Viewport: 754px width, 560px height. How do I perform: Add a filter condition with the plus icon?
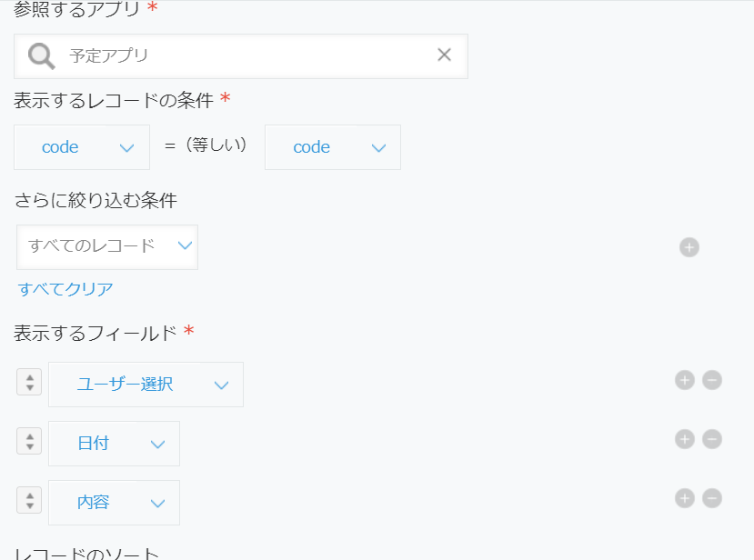[689, 246]
